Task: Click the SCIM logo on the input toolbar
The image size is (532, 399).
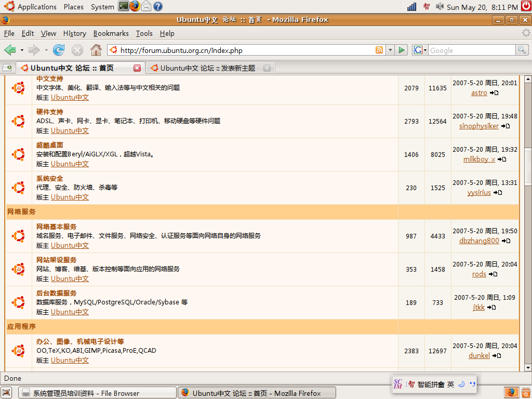Action: (x=398, y=384)
